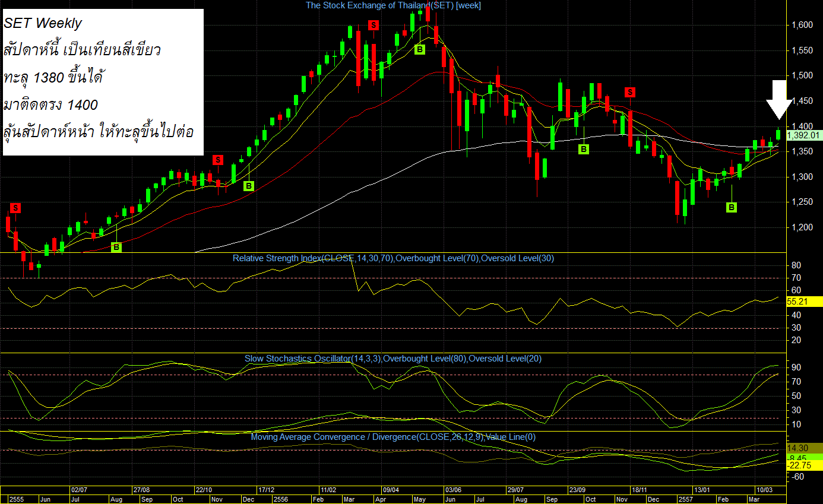
Task: Click the green B marker below February 2557 candles
Action: pos(732,207)
